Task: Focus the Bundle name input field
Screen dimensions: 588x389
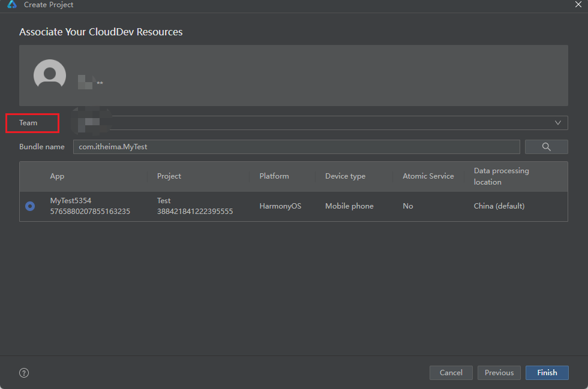Action: (296, 147)
